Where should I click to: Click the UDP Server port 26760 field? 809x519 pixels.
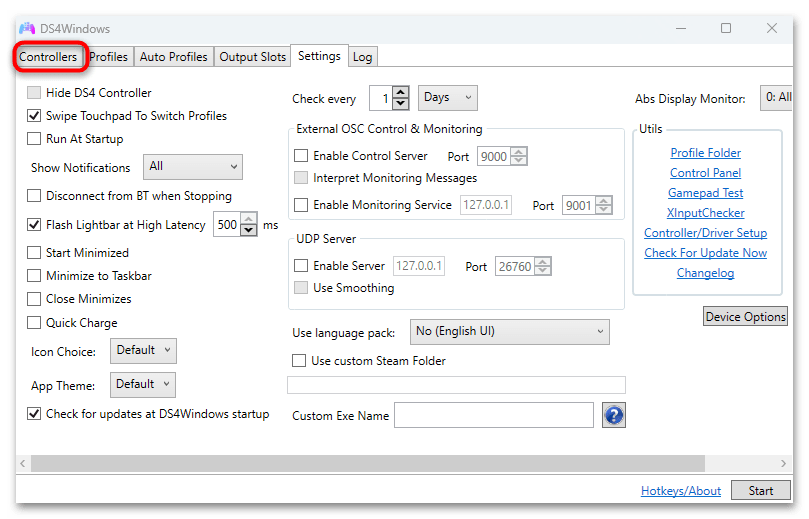[x=515, y=266]
